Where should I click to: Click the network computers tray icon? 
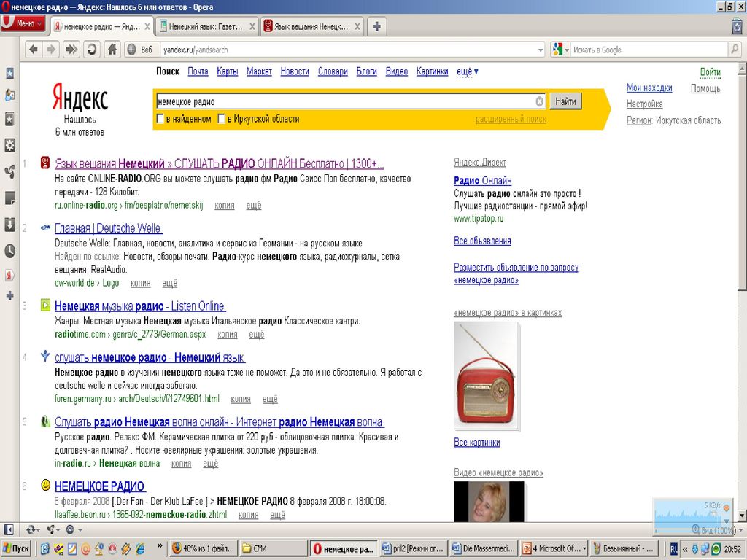tap(705, 549)
